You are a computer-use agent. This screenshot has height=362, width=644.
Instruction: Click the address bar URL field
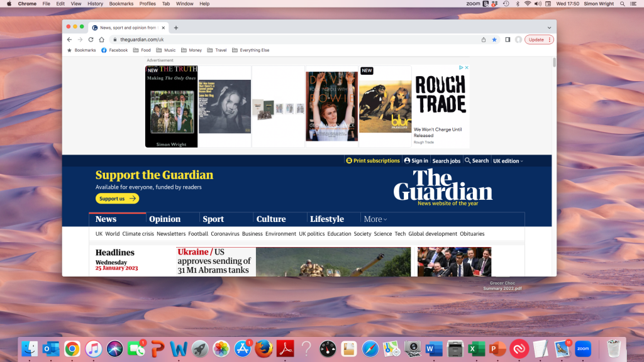283,40
